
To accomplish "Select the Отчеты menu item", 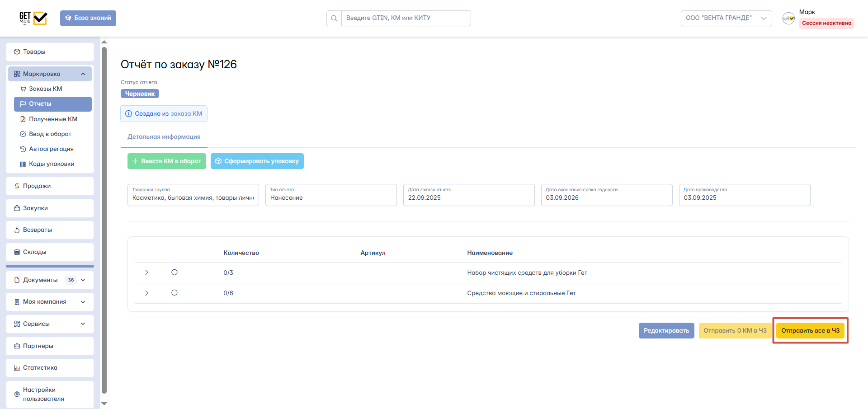I will 53,104.
